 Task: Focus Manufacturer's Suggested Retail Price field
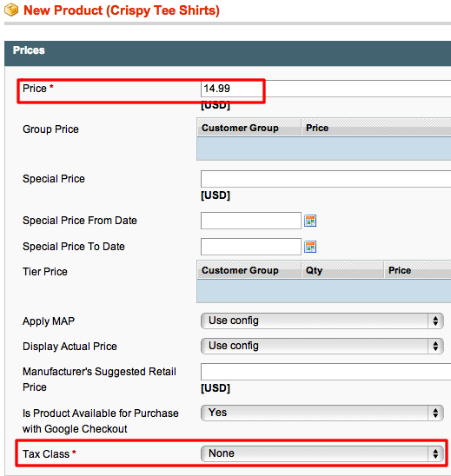pyautogui.click(x=326, y=372)
